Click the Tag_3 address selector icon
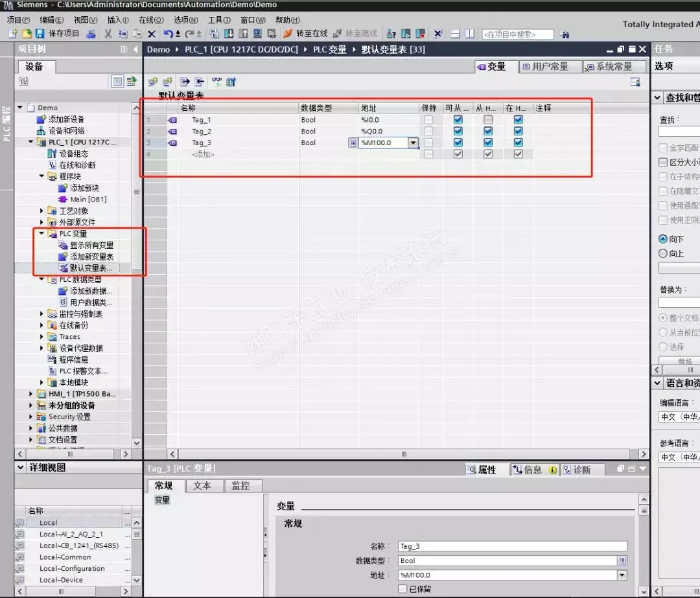This screenshot has height=598, width=700. coord(353,143)
